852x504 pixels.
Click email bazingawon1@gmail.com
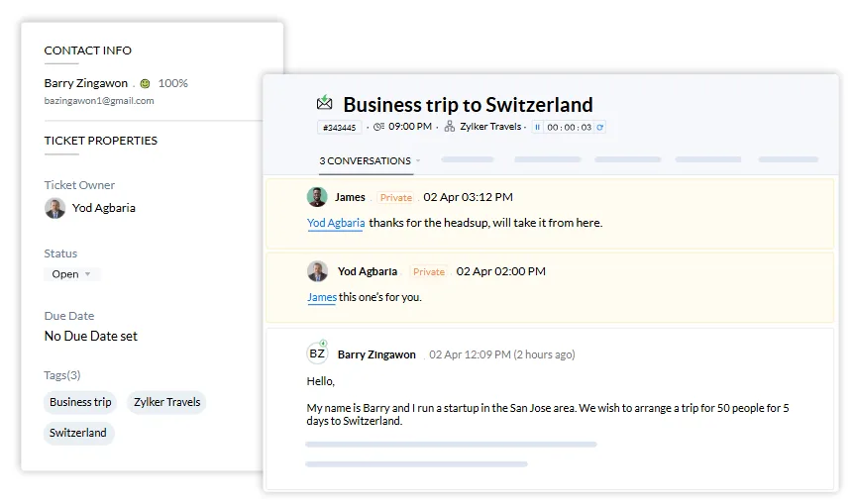99,100
